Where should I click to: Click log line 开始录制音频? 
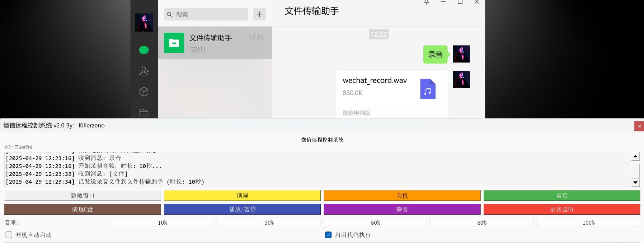pyautogui.click(x=84, y=166)
